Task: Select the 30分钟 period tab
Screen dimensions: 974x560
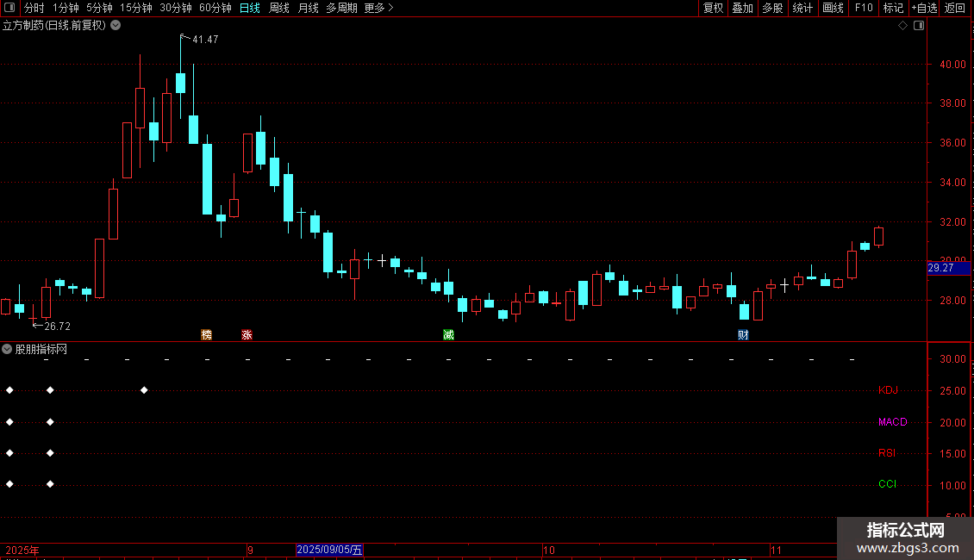Action: click(x=176, y=8)
